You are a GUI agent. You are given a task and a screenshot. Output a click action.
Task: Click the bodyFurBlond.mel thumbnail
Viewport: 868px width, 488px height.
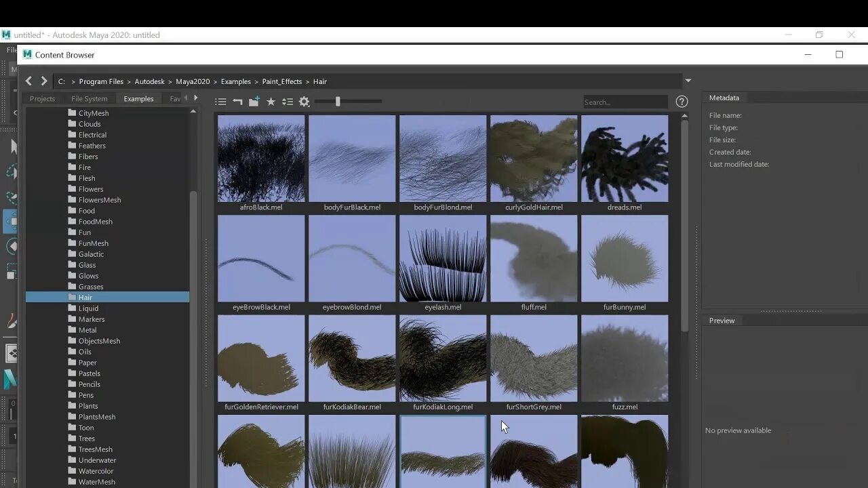[443, 159]
